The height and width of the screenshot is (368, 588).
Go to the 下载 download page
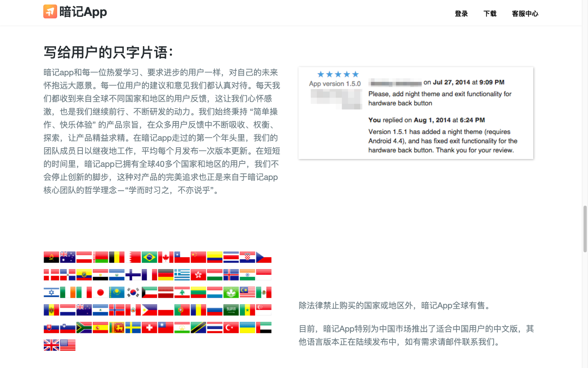(x=490, y=13)
